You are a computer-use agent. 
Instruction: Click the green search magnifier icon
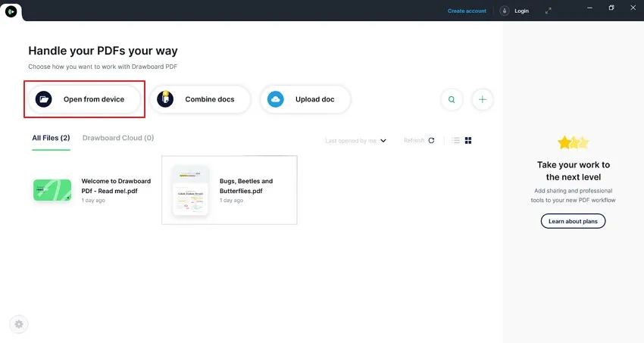tap(452, 100)
